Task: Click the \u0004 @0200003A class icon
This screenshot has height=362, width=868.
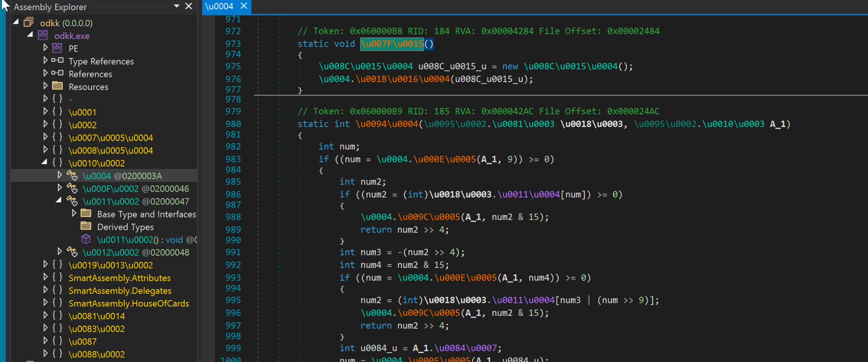Action: (72, 175)
